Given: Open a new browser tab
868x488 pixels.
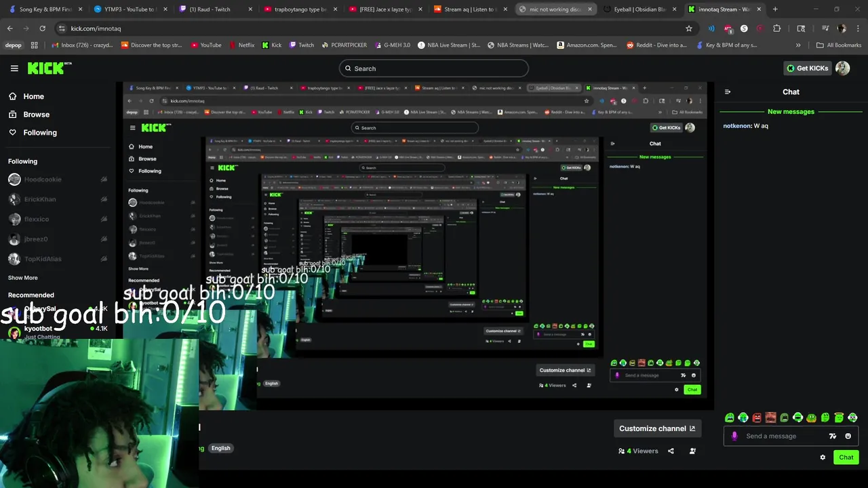Looking at the screenshot, I should pos(775,9).
